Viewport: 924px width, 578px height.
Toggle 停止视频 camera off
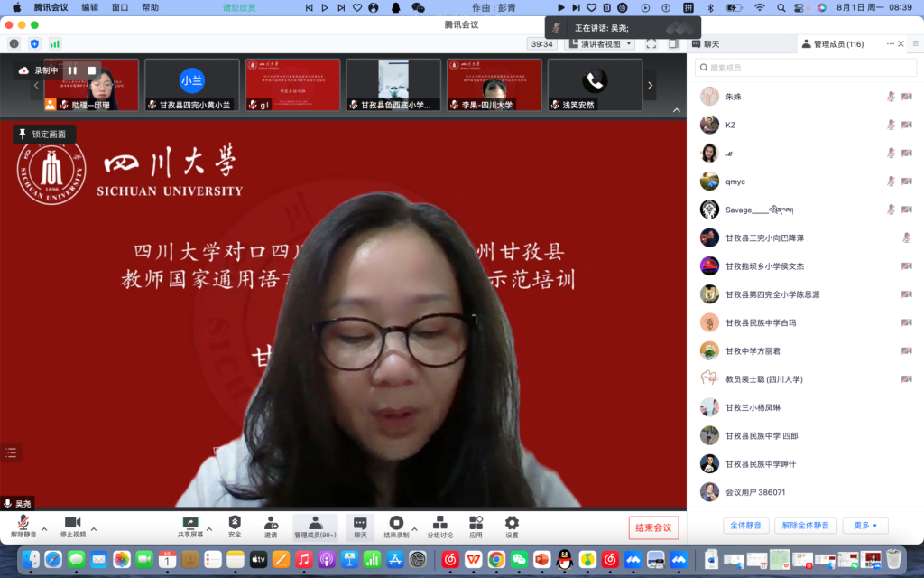click(x=73, y=523)
